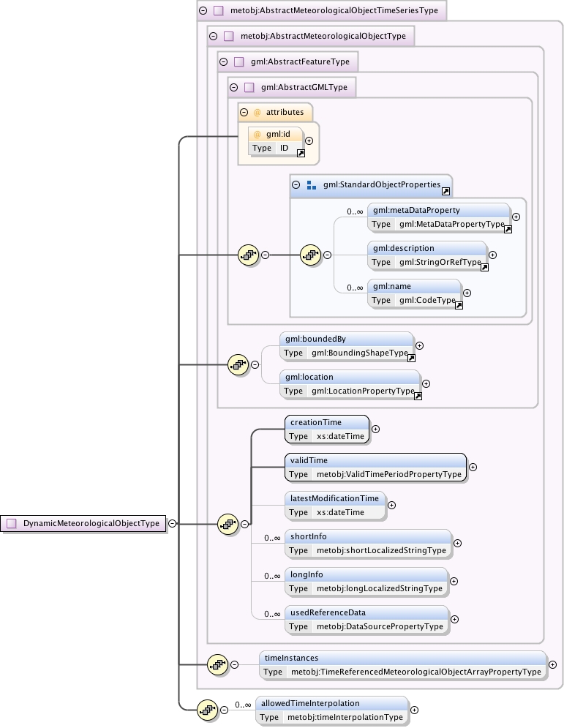Collapse gml:AbstractGMLType node
Screen dimensions: 564x728
233,87
